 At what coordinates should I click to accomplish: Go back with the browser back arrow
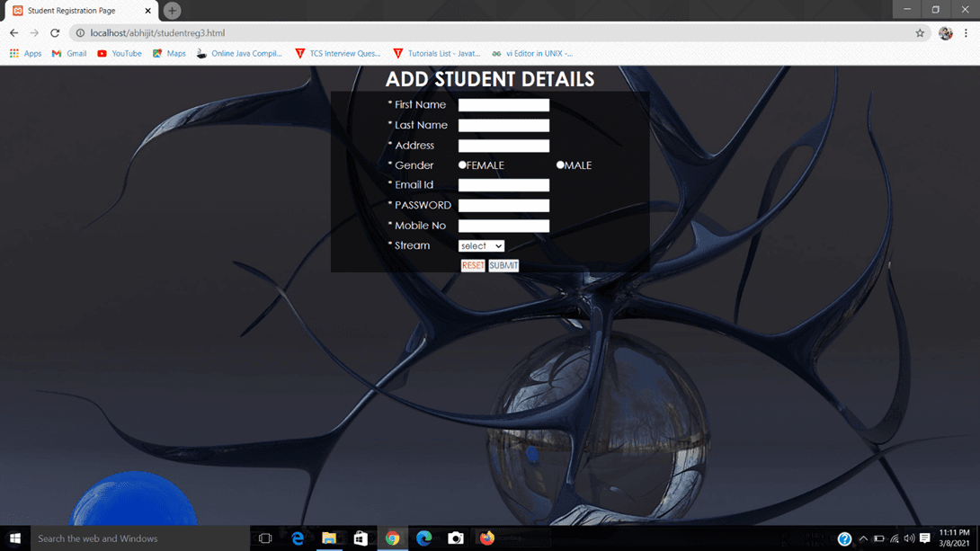13,33
